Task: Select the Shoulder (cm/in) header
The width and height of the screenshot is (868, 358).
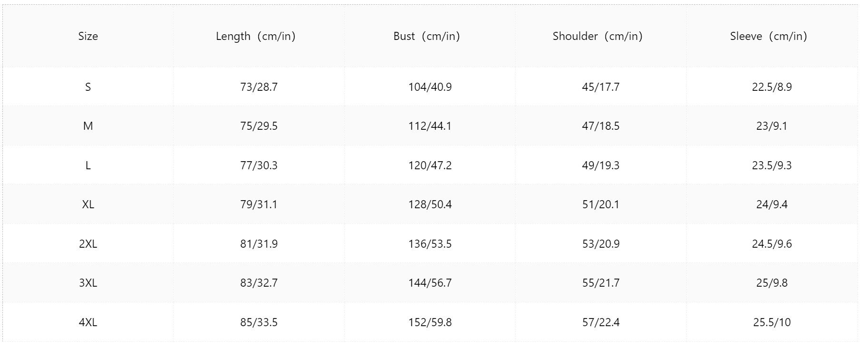Action: click(597, 36)
